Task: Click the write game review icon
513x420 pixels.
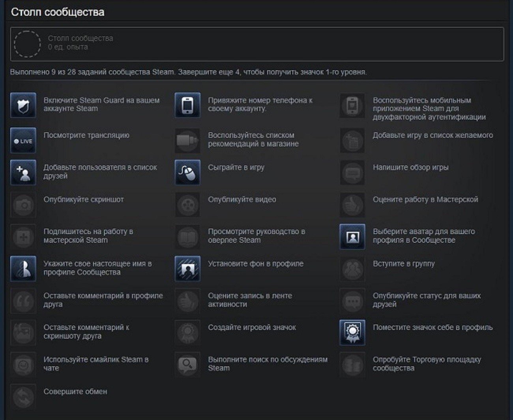Action: [352, 172]
